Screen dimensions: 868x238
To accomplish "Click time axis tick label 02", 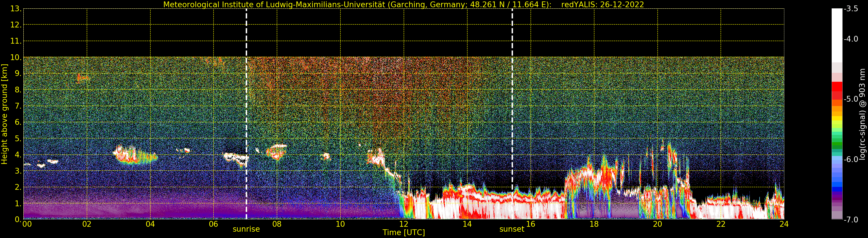I will pos(87,224).
